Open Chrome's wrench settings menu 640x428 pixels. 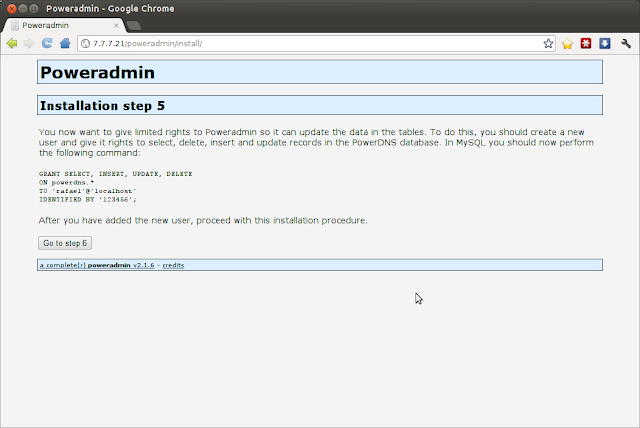tap(626, 43)
